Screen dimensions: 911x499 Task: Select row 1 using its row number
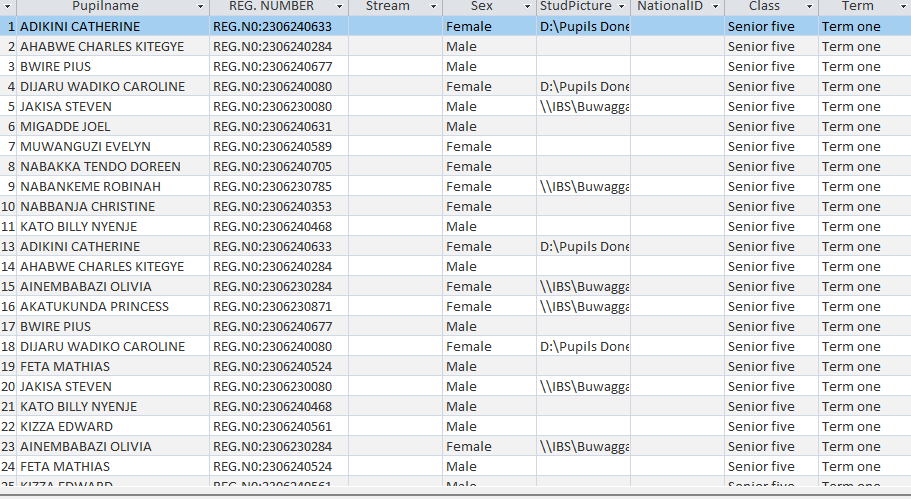9,27
